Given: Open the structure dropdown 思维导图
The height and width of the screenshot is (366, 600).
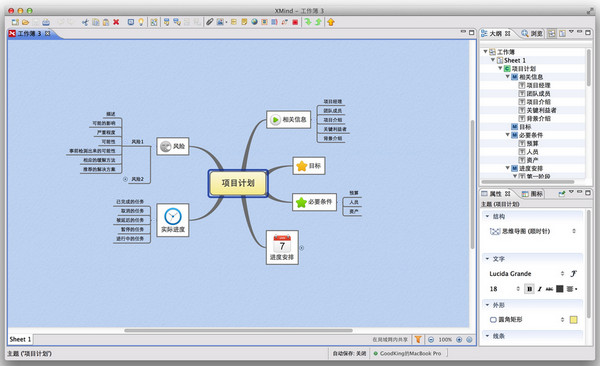Looking at the screenshot, I should click(x=533, y=231).
